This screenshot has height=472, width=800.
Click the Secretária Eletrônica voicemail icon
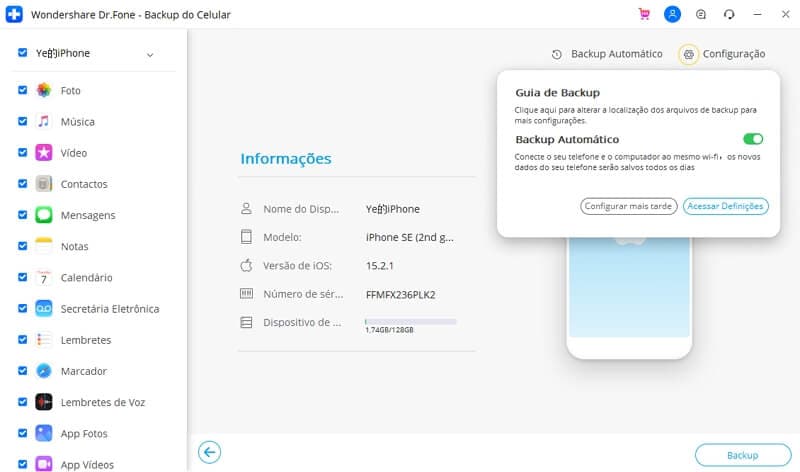pos(44,308)
